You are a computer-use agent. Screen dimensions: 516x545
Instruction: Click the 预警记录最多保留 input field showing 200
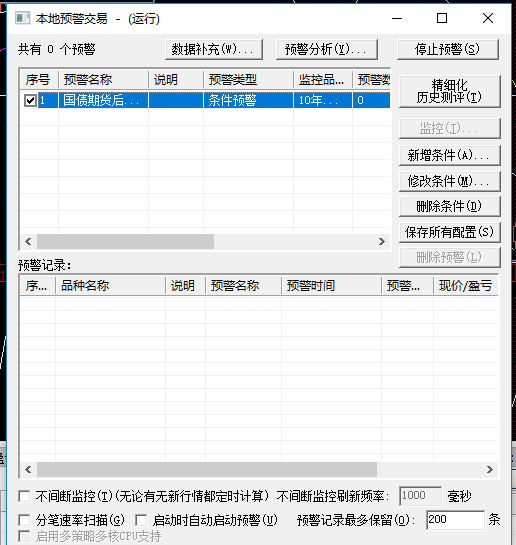(x=455, y=520)
